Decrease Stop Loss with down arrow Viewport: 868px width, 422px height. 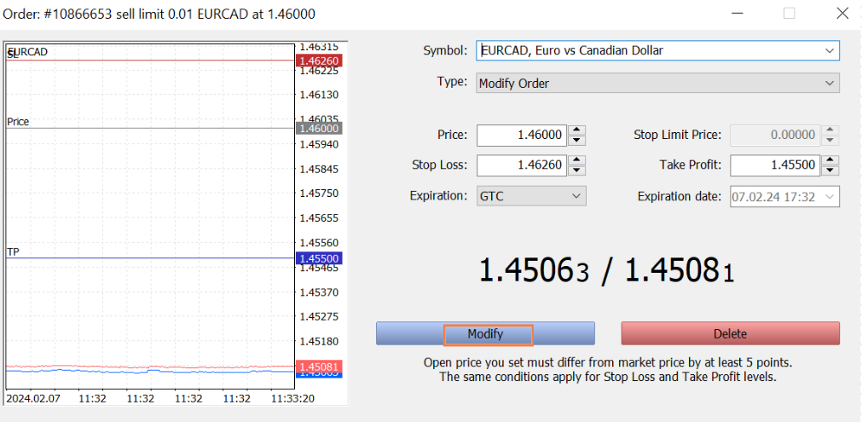pos(577,171)
